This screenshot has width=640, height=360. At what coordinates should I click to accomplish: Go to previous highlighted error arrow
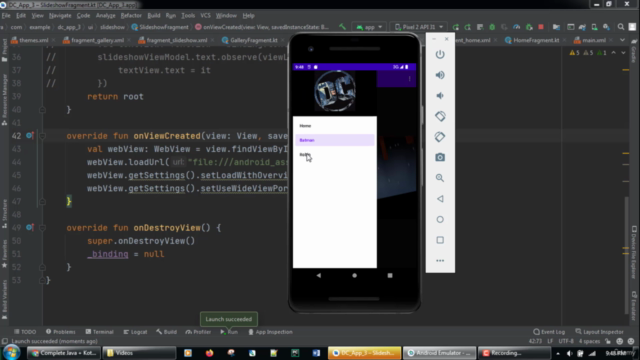click(x=613, y=53)
